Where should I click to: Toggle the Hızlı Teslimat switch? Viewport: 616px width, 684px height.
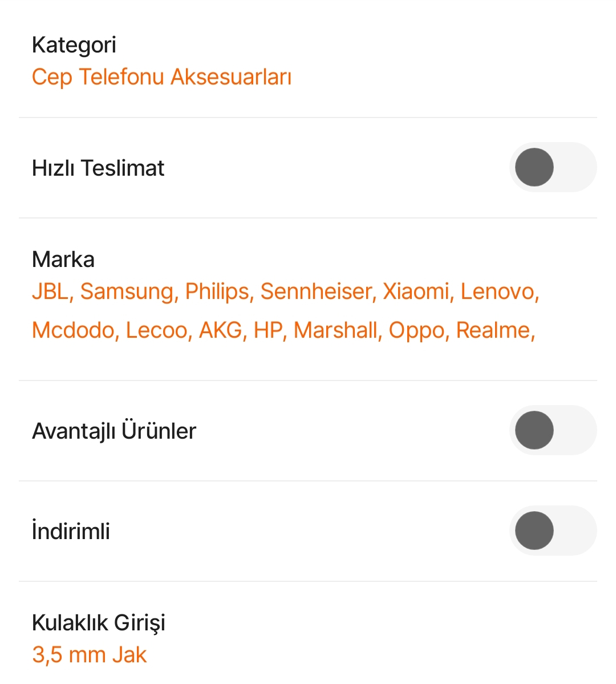pos(552,168)
